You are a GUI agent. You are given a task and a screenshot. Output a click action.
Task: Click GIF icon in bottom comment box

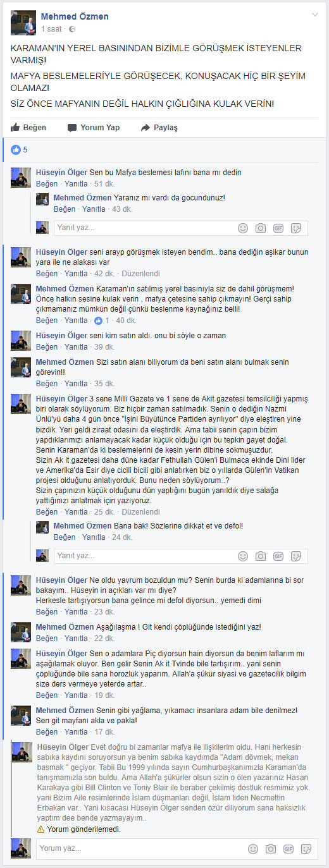coord(289,848)
